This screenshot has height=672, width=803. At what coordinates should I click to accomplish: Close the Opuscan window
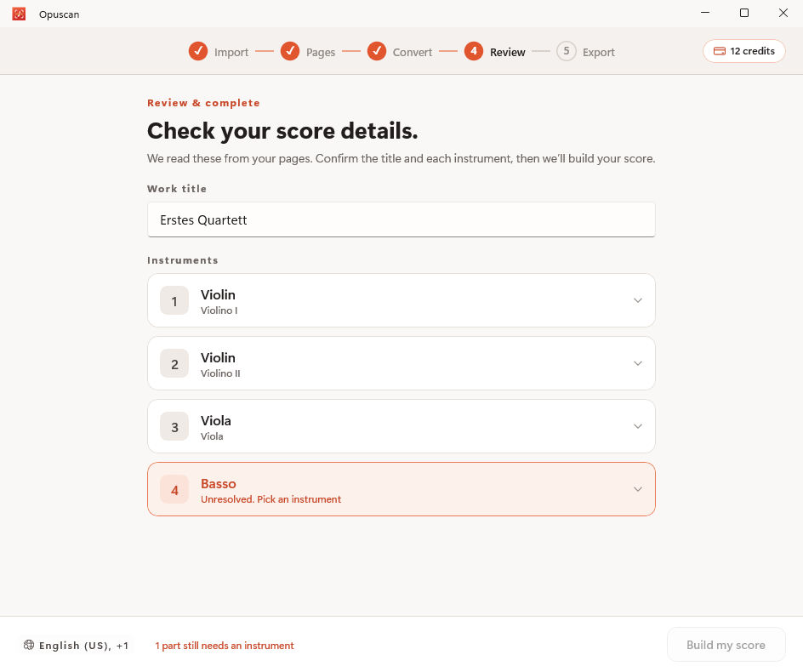[x=783, y=13]
